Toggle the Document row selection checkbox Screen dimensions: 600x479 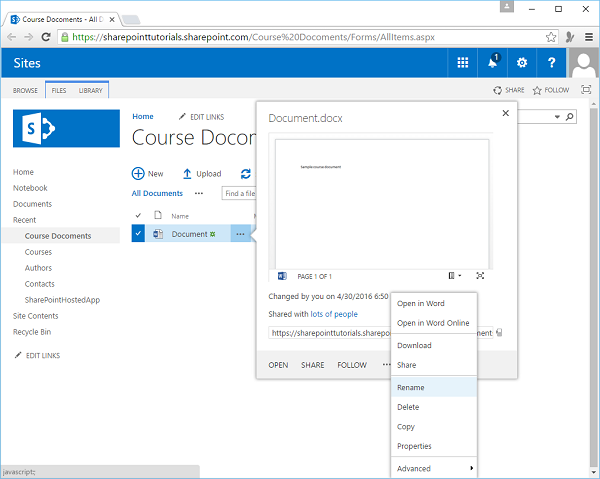(138, 234)
